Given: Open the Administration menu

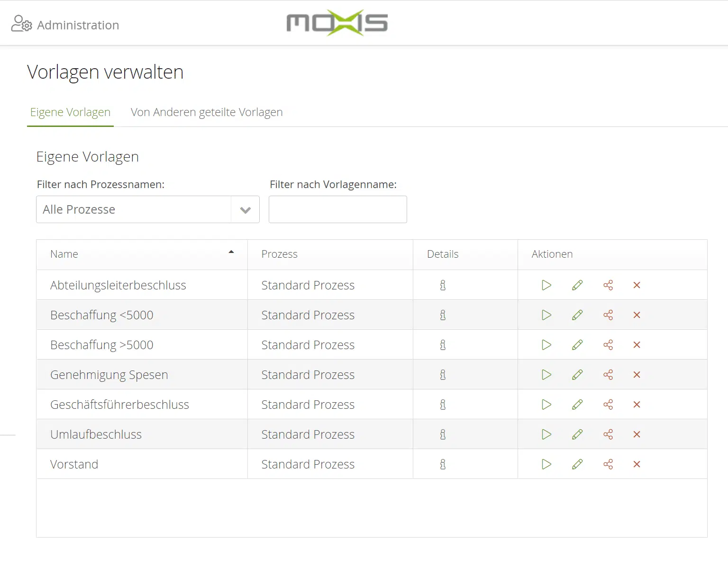Looking at the screenshot, I should (x=65, y=24).
